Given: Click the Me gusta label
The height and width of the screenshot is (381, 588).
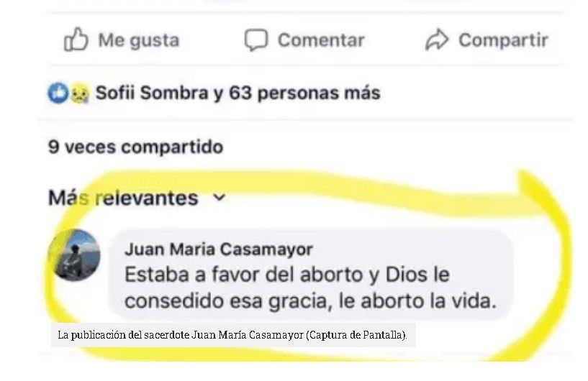Looking at the screenshot, I should (139, 40).
